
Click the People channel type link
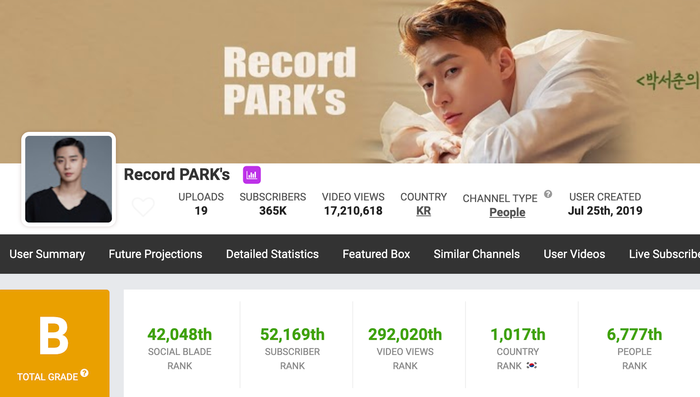(x=507, y=212)
